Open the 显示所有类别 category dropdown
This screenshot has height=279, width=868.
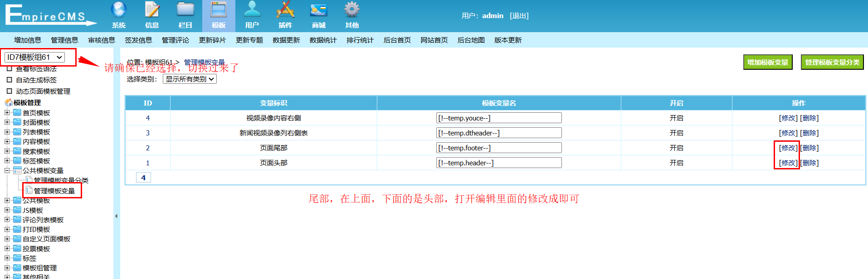tap(190, 79)
